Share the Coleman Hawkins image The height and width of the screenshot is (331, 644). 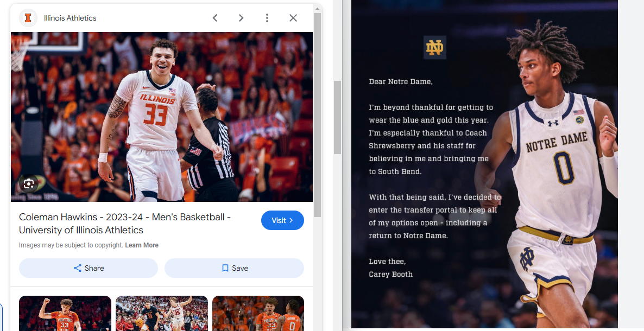click(x=89, y=268)
